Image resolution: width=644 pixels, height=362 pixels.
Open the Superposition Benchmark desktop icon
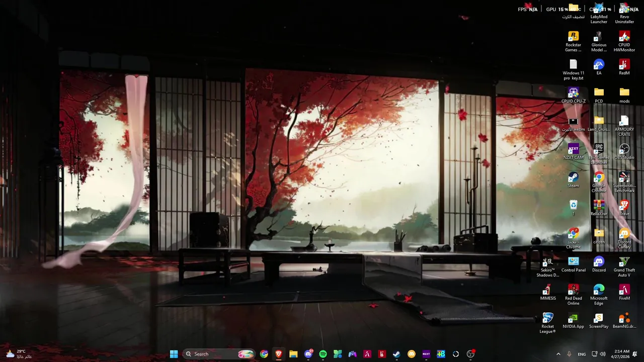pyautogui.click(x=624, y=182)
